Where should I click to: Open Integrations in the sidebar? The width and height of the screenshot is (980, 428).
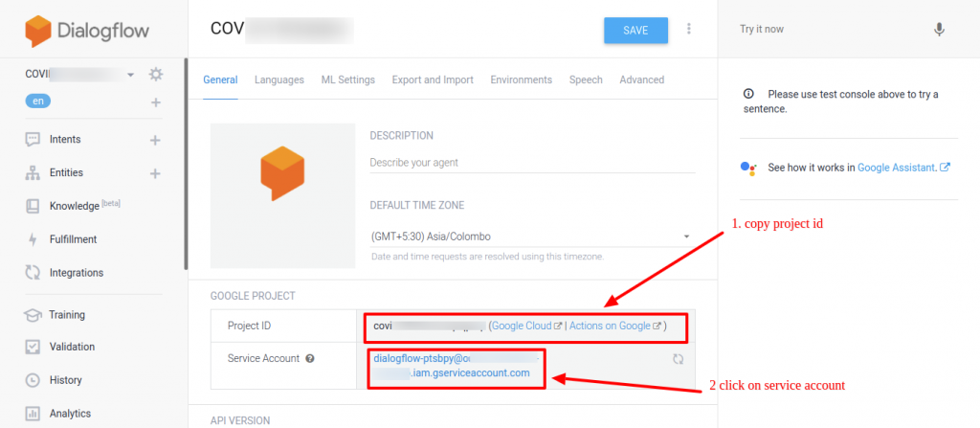(x=77, y=273)
